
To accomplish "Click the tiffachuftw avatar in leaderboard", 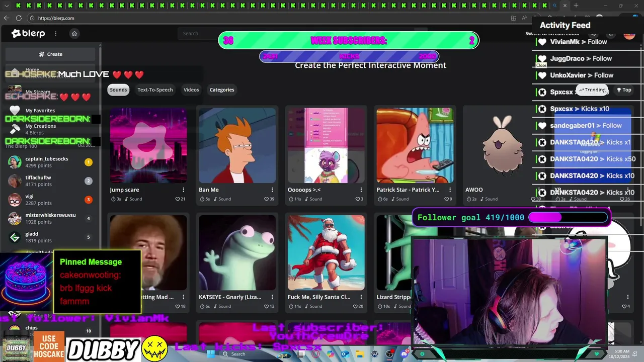I will (15, 181).
